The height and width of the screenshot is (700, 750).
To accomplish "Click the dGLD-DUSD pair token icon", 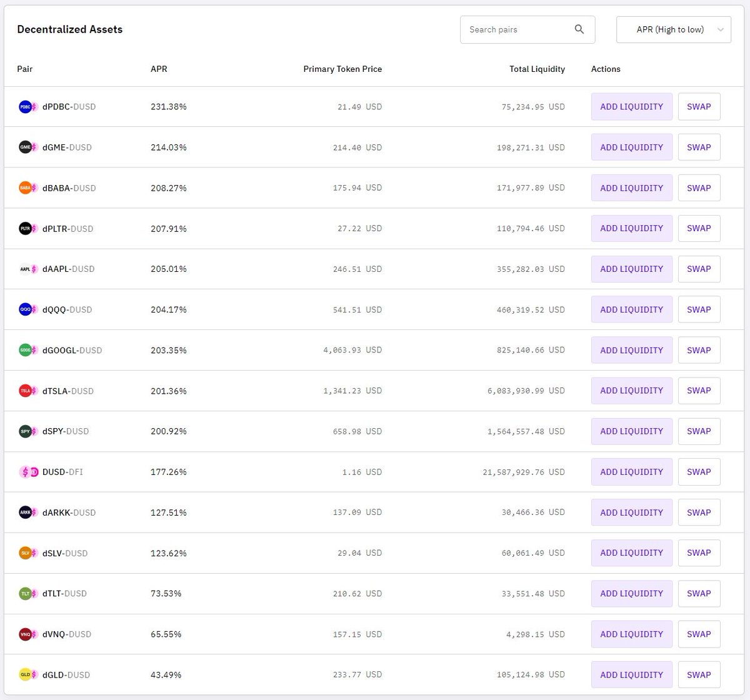I will [x=29, y=675].
